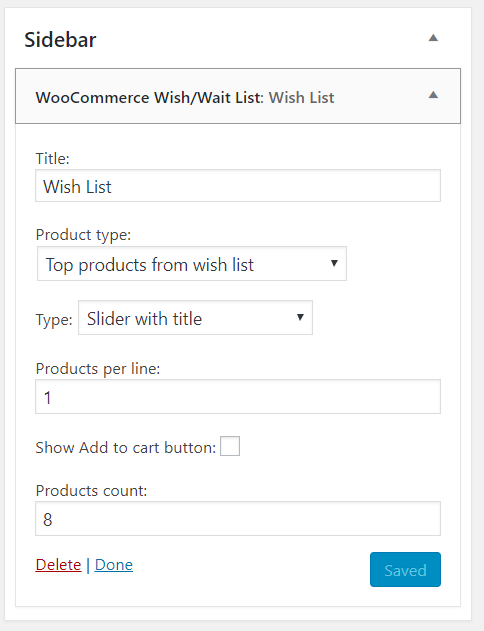This screenshot has width=484, height=631.
Task: Click the Type dropdown arrow icon
Action: coord(300,317)
